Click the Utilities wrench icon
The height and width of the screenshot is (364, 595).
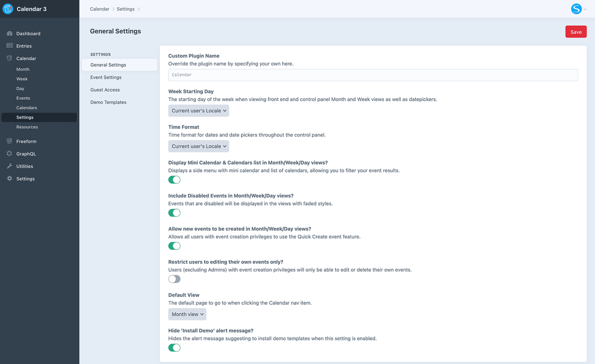point(9,166)
